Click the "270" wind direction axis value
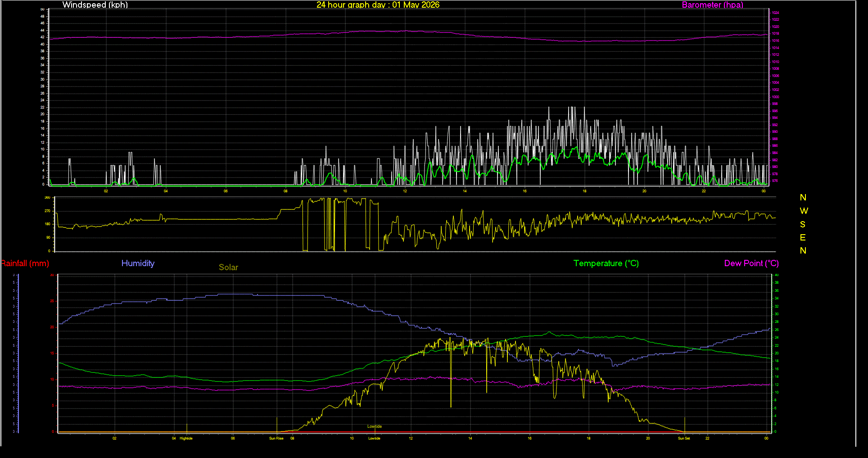This screenshot has width=868, height=458. pyautogui.click(x=47, y=211)
